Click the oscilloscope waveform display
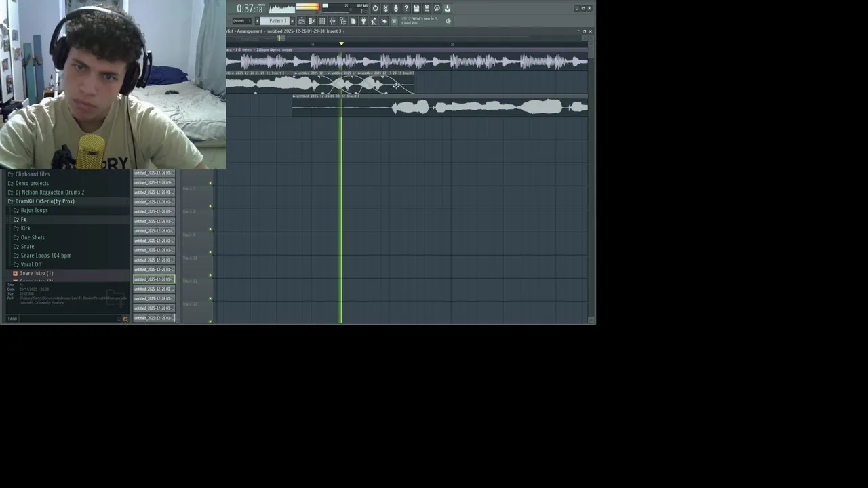 click(x=281, y=9)
